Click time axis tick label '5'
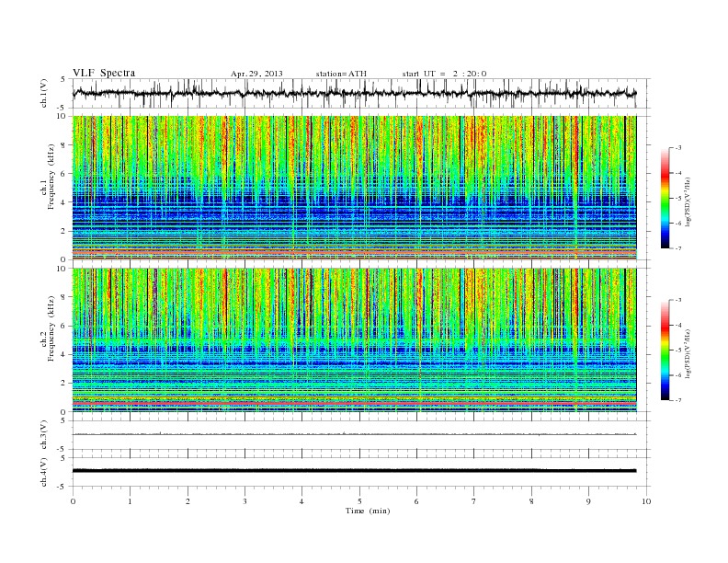 [359, 501]
